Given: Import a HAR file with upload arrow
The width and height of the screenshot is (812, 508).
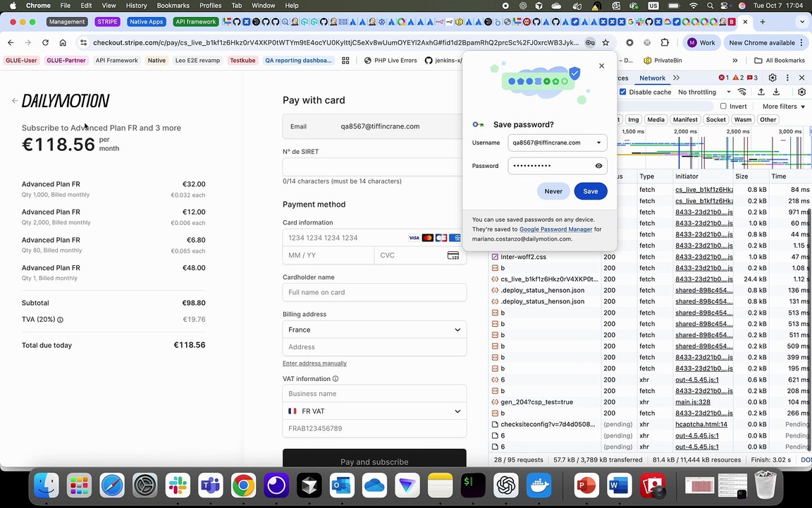Looking at the screenshot, I should pos(761,92).
